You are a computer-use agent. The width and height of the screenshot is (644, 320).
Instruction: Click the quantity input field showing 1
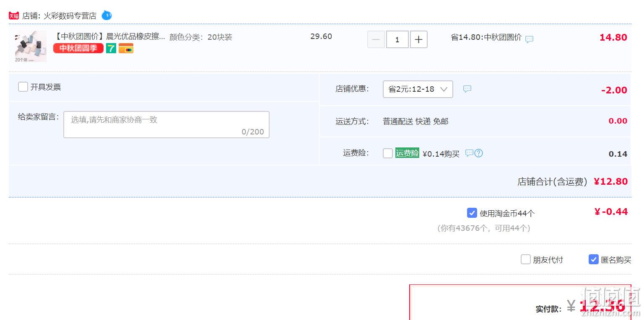click(397, 40)
